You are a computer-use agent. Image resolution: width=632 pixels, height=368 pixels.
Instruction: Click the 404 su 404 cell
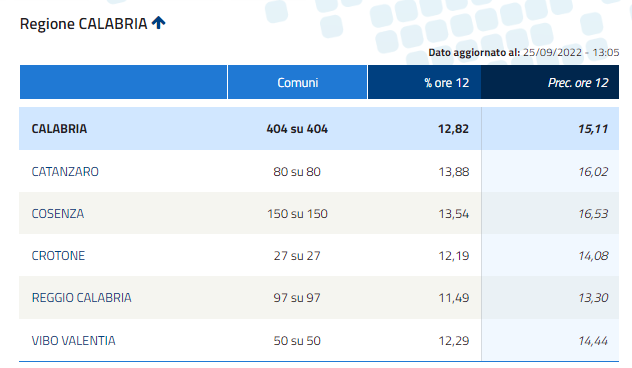point(297,129)
